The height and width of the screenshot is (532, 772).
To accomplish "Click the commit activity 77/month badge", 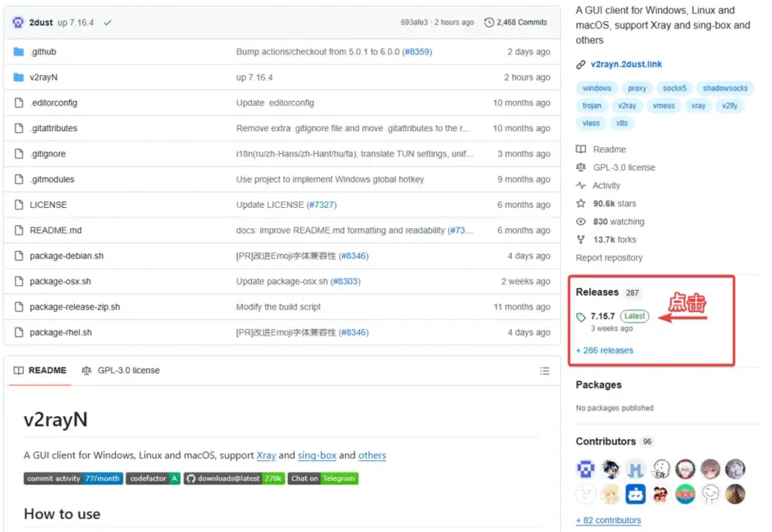I will coord(73,478).
